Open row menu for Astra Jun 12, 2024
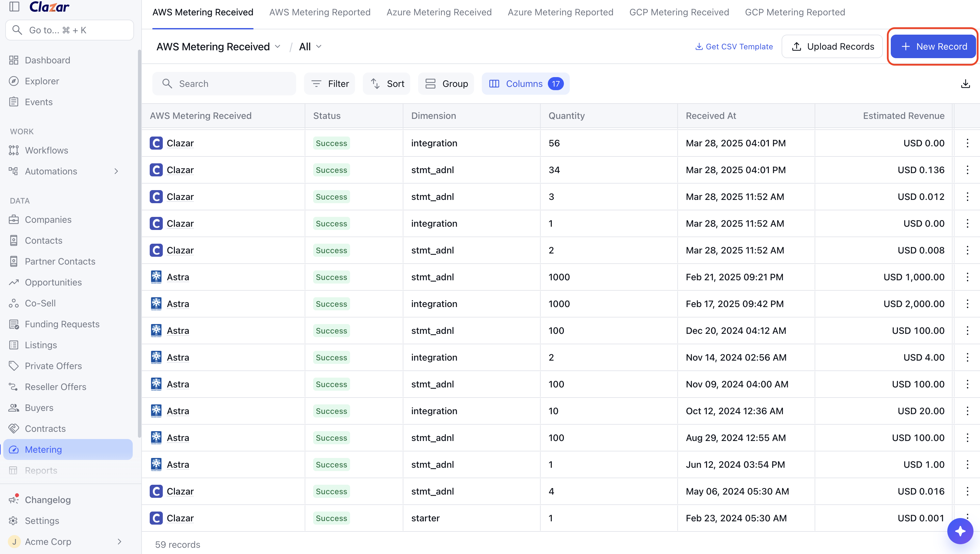Viewport: 980px width, 554px height. click(967, 464)
